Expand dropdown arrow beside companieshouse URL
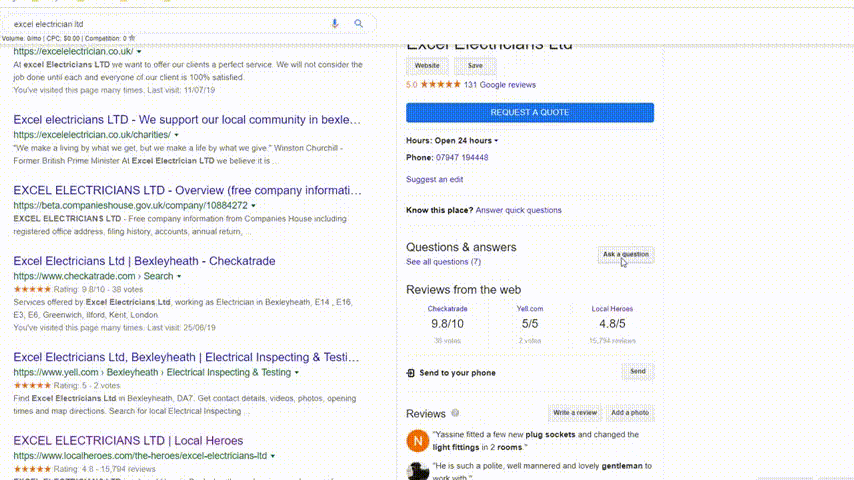This screenshot has height=480, width=854. coord(253,206)
